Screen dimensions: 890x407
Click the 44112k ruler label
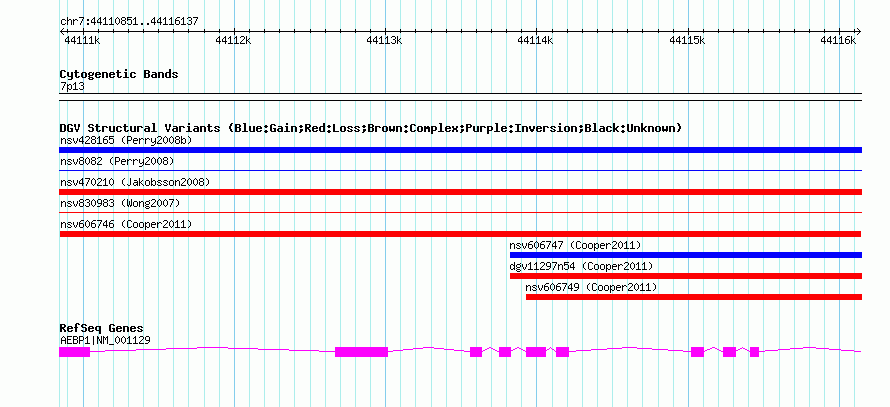233,40
